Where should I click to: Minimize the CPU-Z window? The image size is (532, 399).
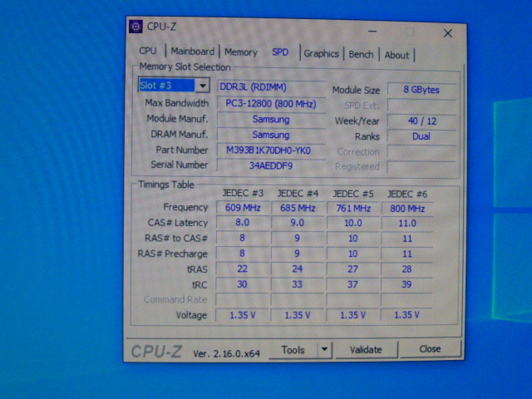[x=372, y=32]
